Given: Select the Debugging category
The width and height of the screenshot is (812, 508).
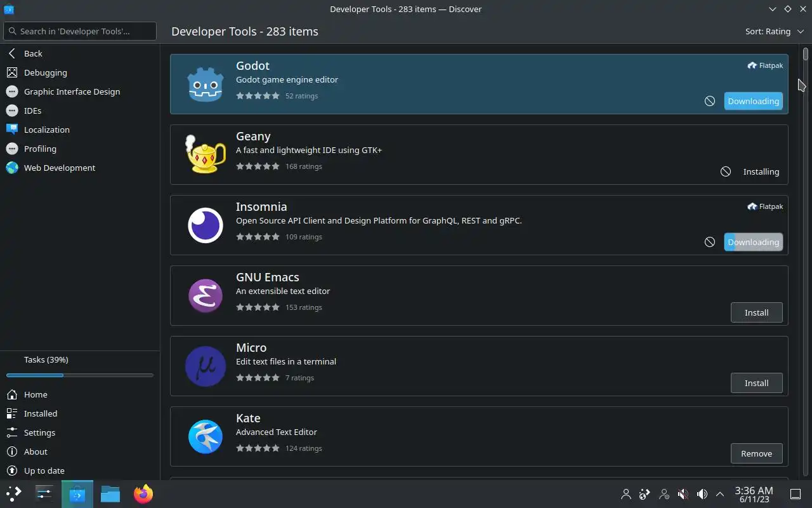Looking at the screenshot, I should pos(79,72).
